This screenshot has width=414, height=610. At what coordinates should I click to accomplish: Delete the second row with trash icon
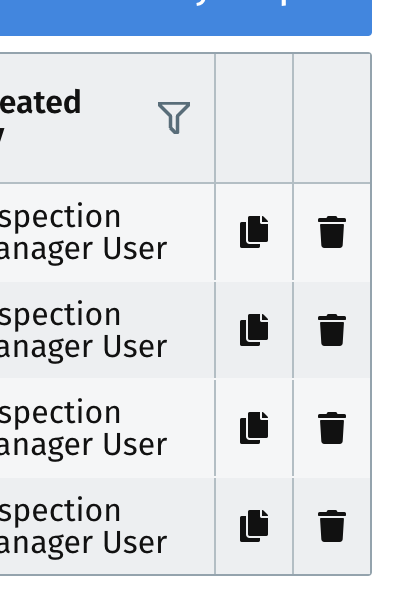click(x=332, y=330)
